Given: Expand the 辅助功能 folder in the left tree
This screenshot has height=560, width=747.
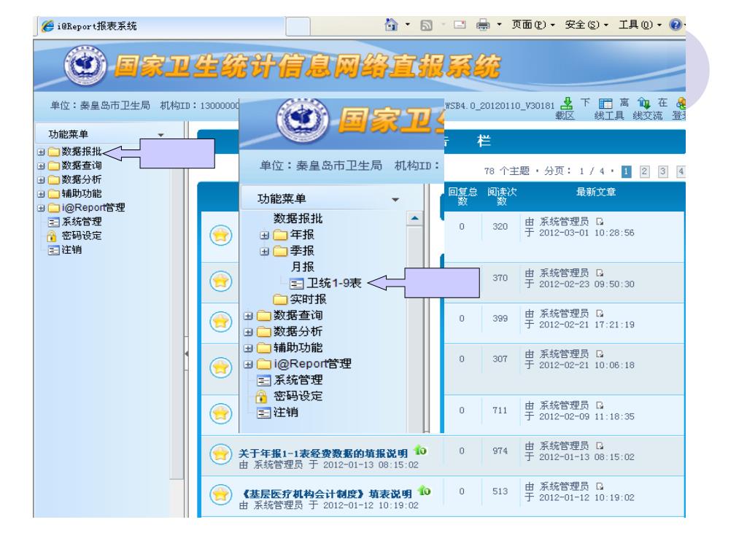Looking at the screenshot, I should (41, 194).
